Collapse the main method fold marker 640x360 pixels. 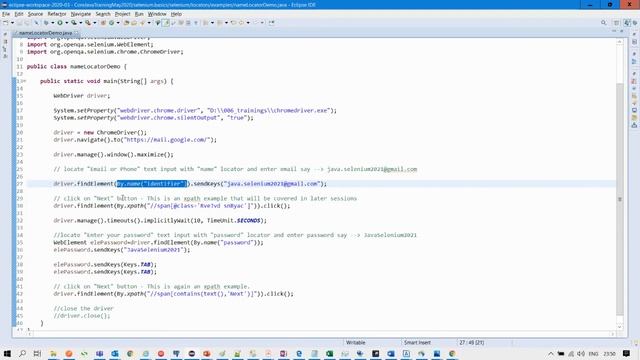(x=24, y=81)
